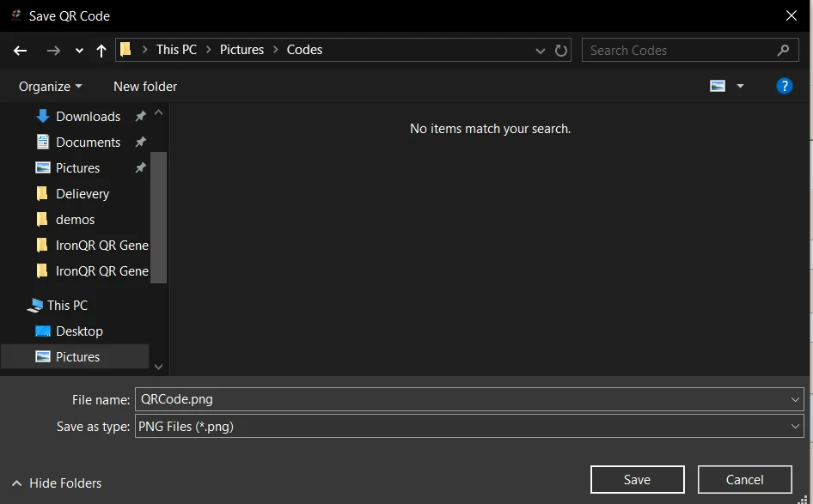This screenshot has height=504, width=813.
Task: Open the blue Help question mark
Action: (784, 86)
